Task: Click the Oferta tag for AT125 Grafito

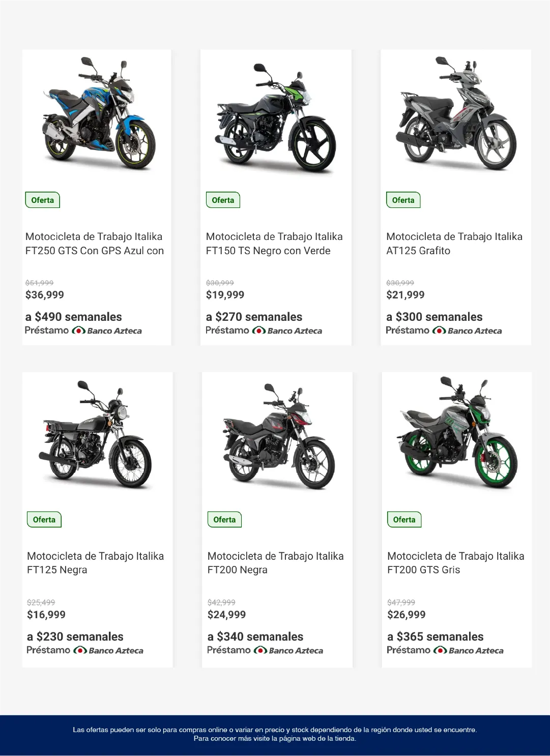Action: [x=403, y=200]
